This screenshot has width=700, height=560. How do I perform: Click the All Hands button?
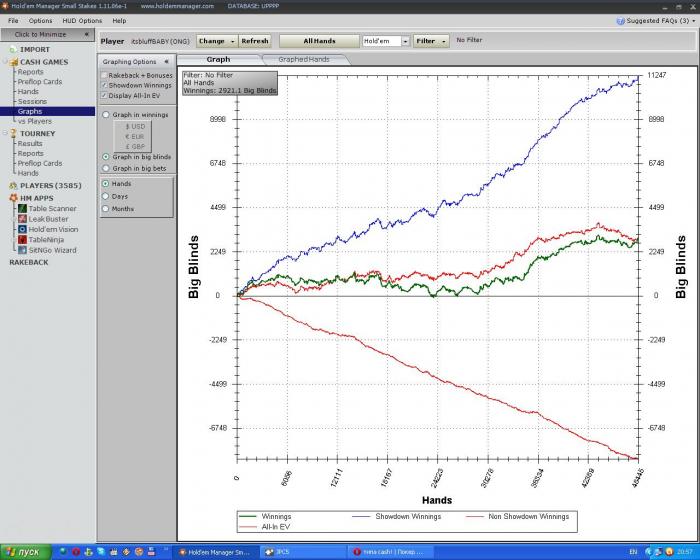[319, 41]
